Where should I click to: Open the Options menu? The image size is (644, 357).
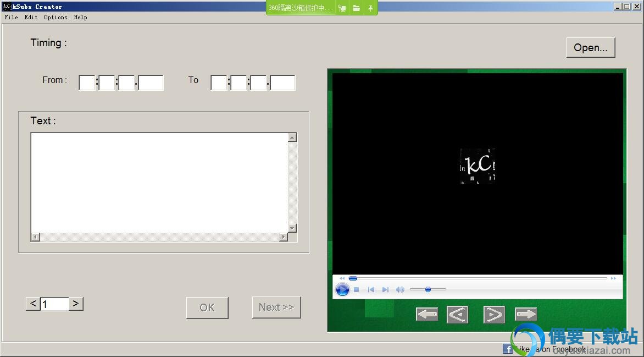coord(55,17)
